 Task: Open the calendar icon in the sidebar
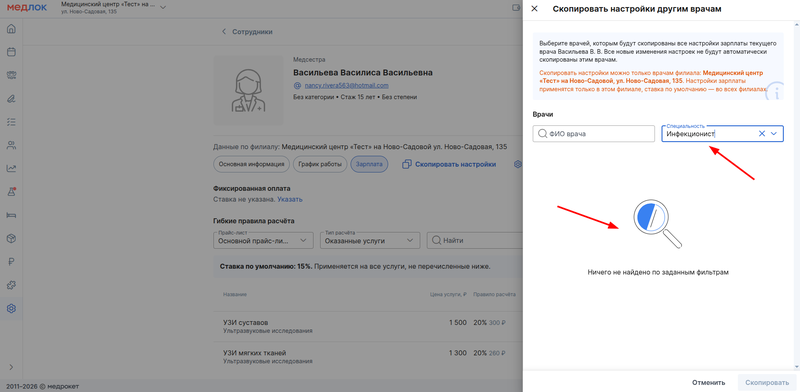coord(11,52)
